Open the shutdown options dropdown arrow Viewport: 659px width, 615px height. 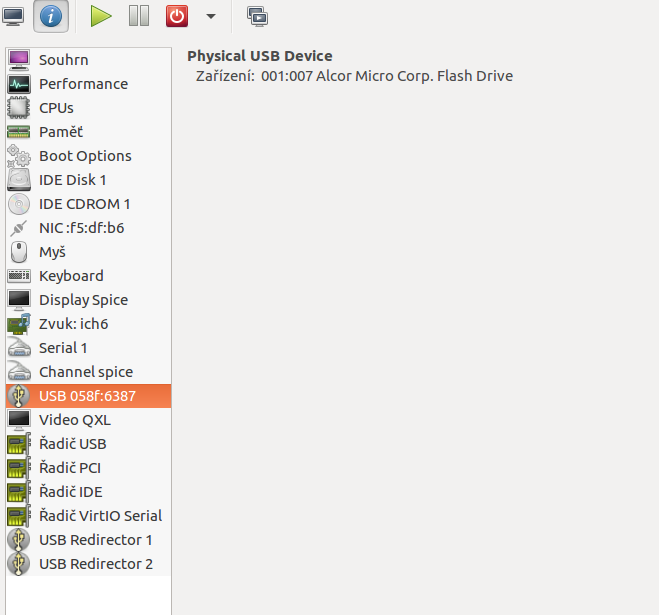point(211,16)
